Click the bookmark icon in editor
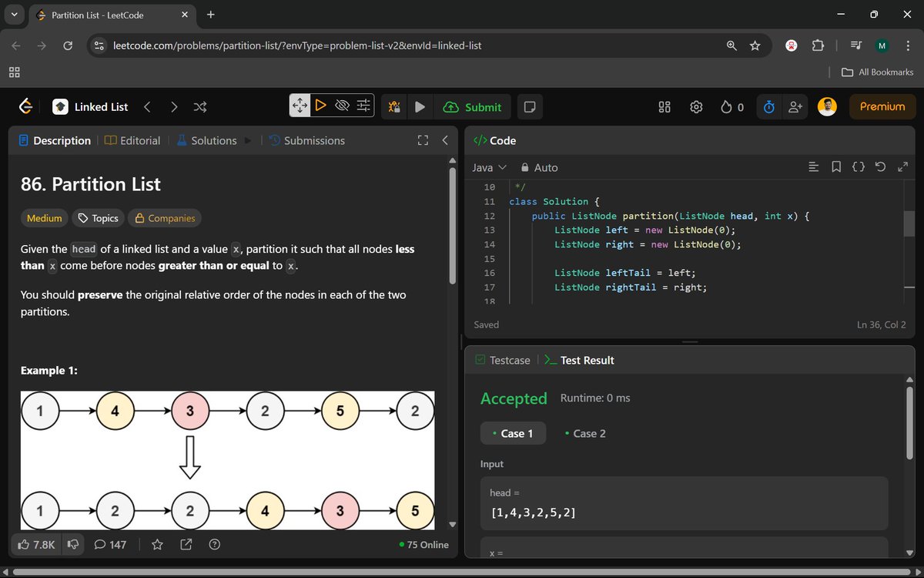 tap(836, 167)
